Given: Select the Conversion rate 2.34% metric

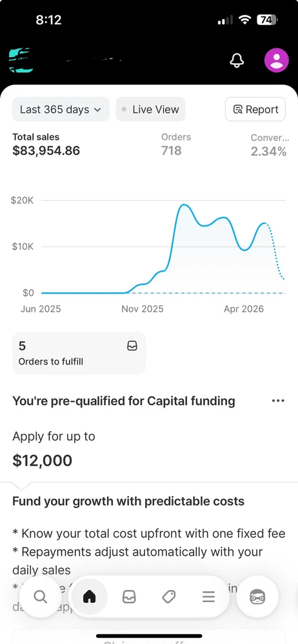Looking at the screenshot, I should [x=270, y=145].
